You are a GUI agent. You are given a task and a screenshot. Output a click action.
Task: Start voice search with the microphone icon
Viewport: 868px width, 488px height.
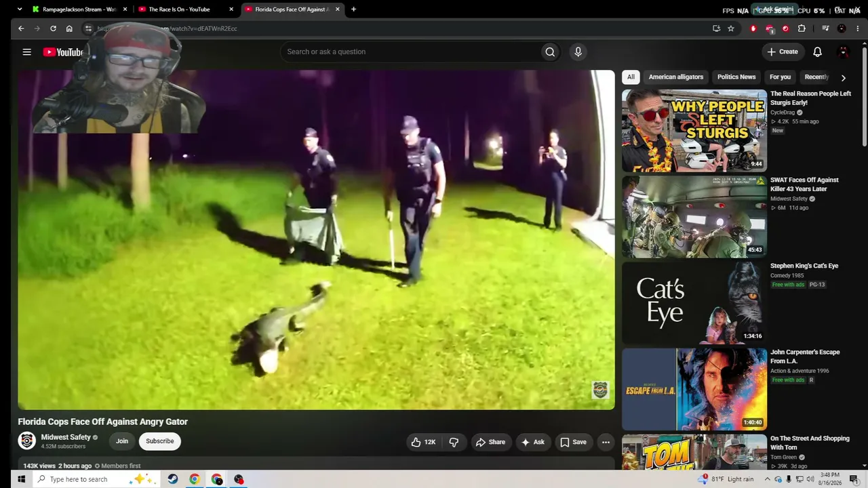[578, 52]
